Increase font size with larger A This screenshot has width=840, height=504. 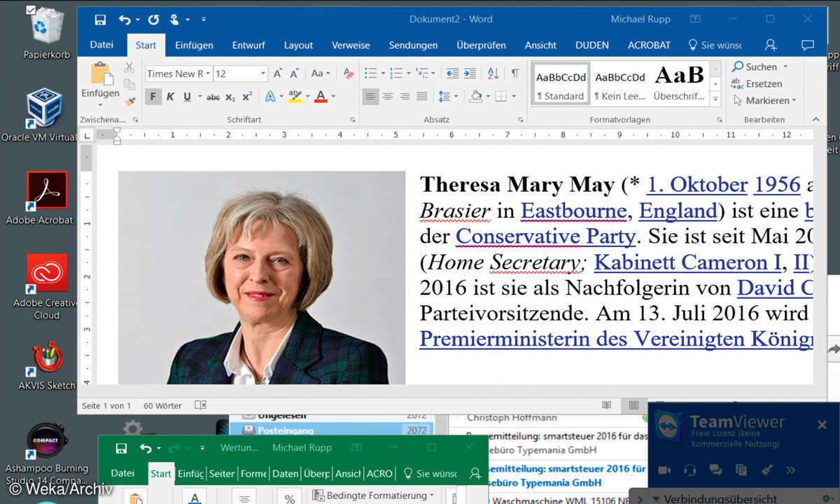point(278,73)
